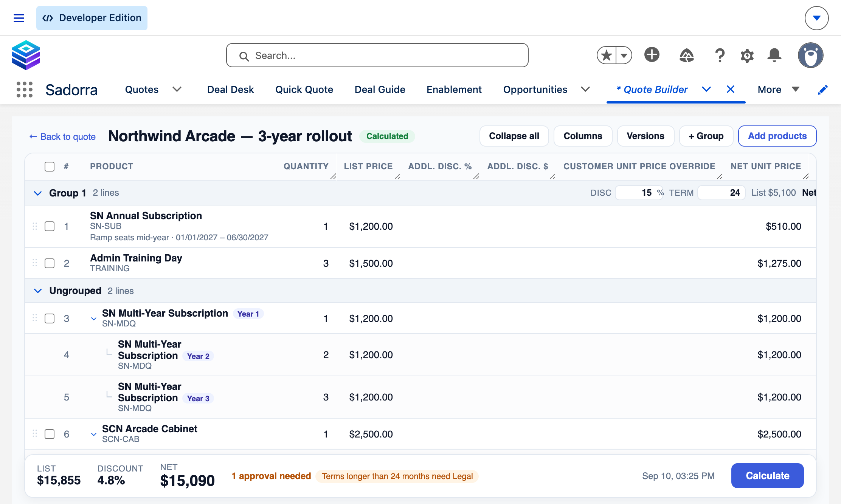
Task: Click the Group 1 TERM input field
Action: (721, 193)
